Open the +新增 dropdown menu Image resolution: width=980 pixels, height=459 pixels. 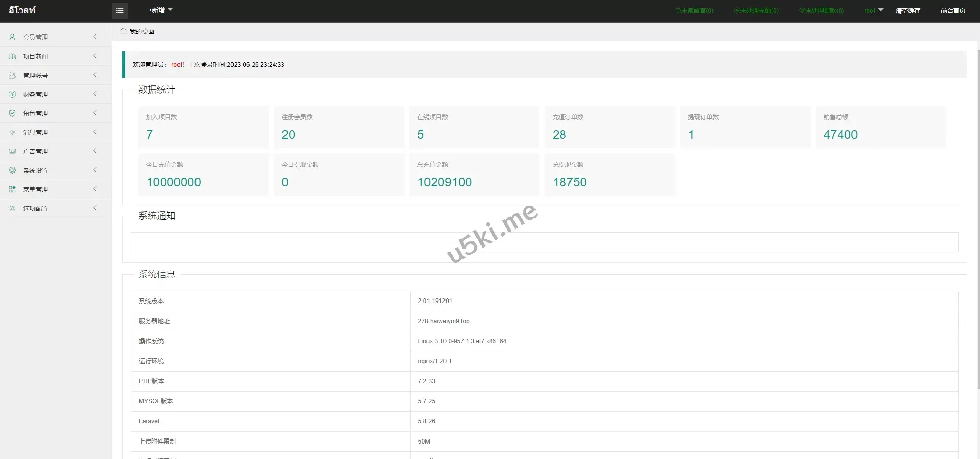coord(161,10)
